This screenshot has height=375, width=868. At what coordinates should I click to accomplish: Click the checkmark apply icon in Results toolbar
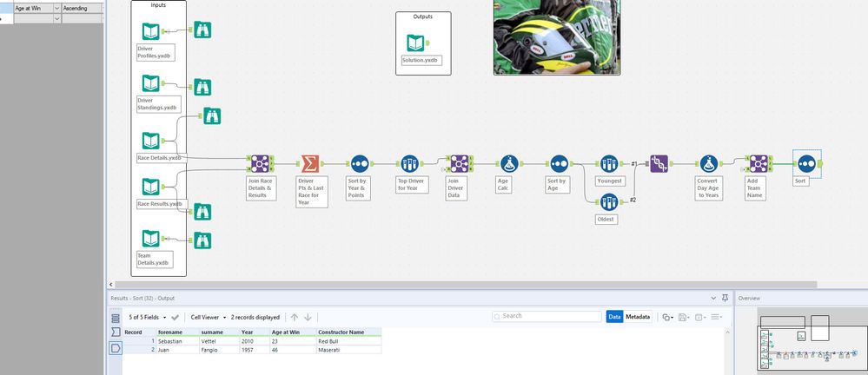(175, 318)
